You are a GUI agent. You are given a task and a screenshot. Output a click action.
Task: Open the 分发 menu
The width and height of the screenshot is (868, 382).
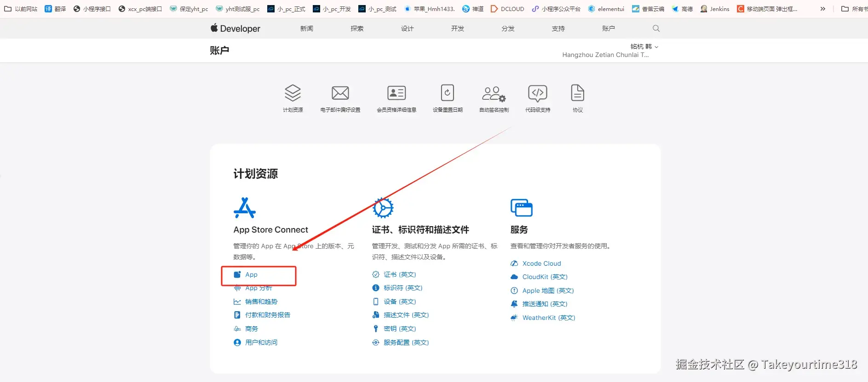pyautogui.click(x=508, y=29)
